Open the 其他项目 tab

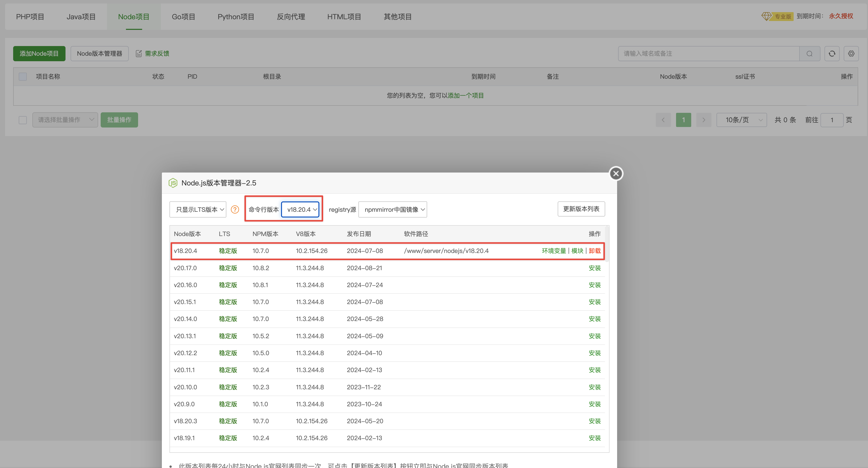(x=398, y=16)
